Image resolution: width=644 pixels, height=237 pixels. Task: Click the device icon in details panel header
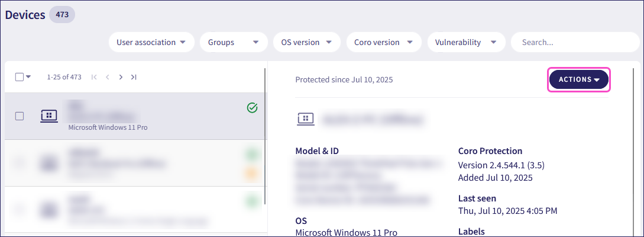pos(305,119)
